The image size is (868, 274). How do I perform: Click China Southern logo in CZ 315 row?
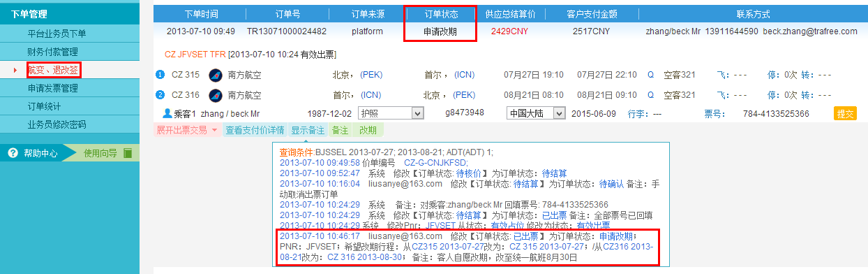click(215, 75)
